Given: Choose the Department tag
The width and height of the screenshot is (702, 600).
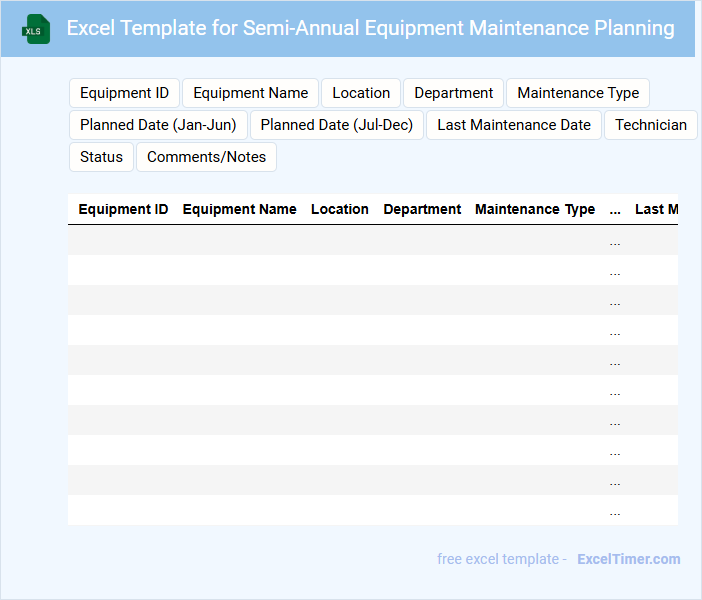Looking at the screenshot, I should (453, 93).
